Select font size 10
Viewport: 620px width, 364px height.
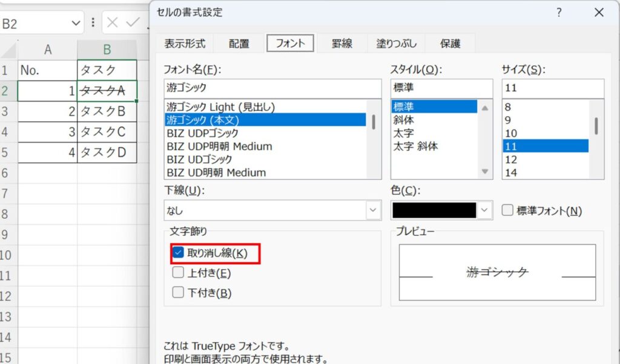[546, 133]
